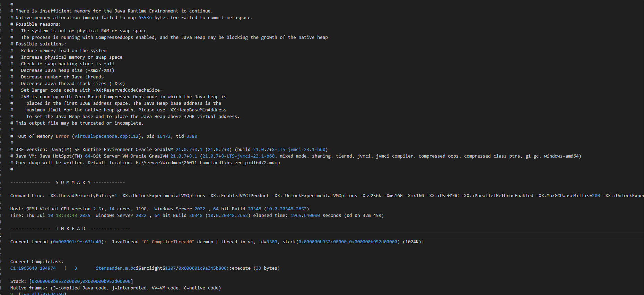Click the "C1 CompilerThread0" thread name string
Screen dimensions: 644x295
[168, 242]
